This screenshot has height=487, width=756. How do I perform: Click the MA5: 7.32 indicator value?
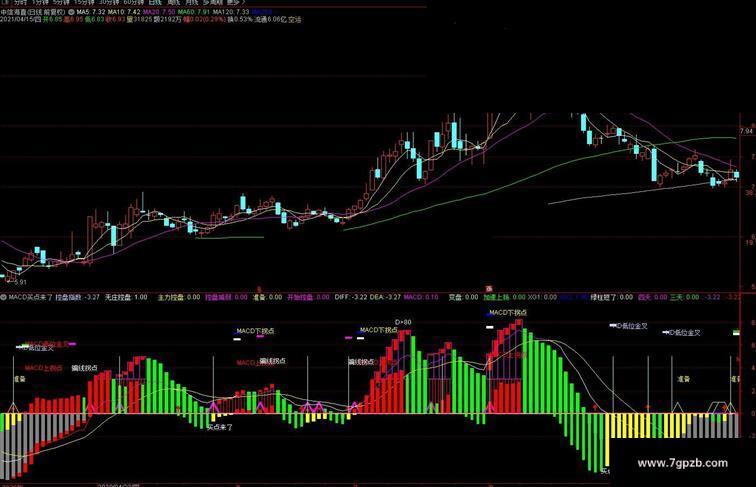pos(91,12)
